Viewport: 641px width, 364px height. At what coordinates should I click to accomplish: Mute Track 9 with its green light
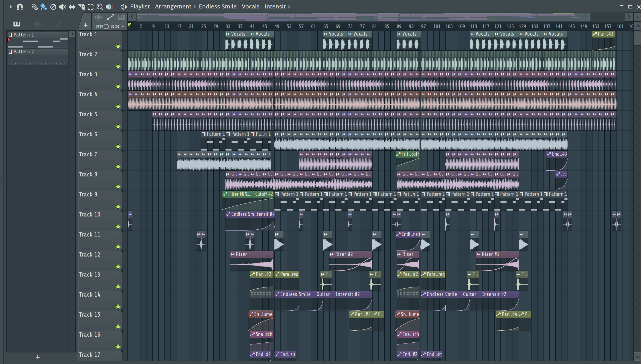coord(118,206)
